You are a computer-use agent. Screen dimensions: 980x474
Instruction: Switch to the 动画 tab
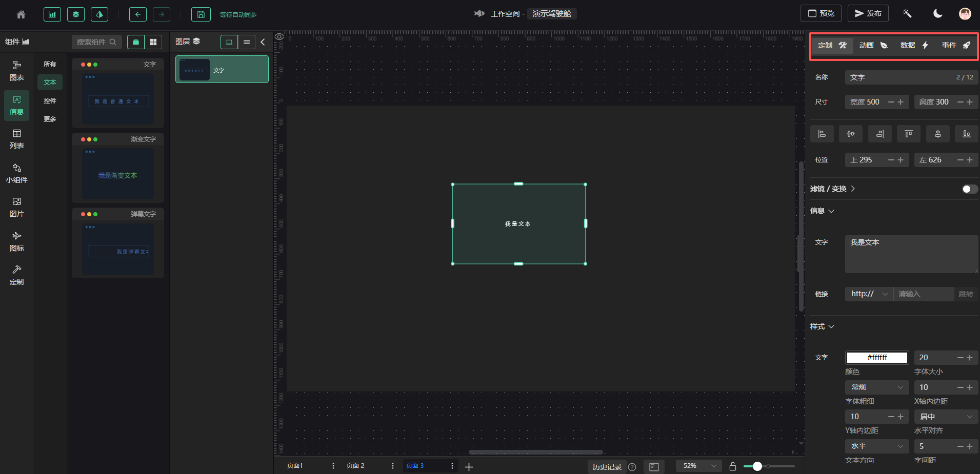point(873,45)
